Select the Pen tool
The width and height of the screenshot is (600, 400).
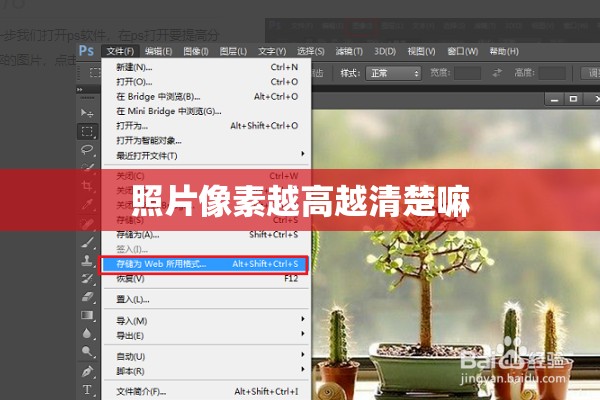click(87, 371)
